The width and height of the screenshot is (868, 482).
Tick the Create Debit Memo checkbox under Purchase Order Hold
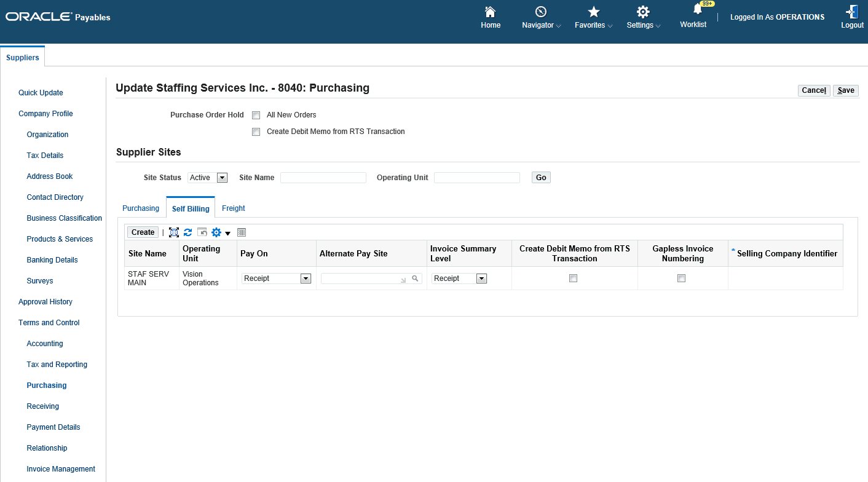pyautogui.click(x=256, y=132)
